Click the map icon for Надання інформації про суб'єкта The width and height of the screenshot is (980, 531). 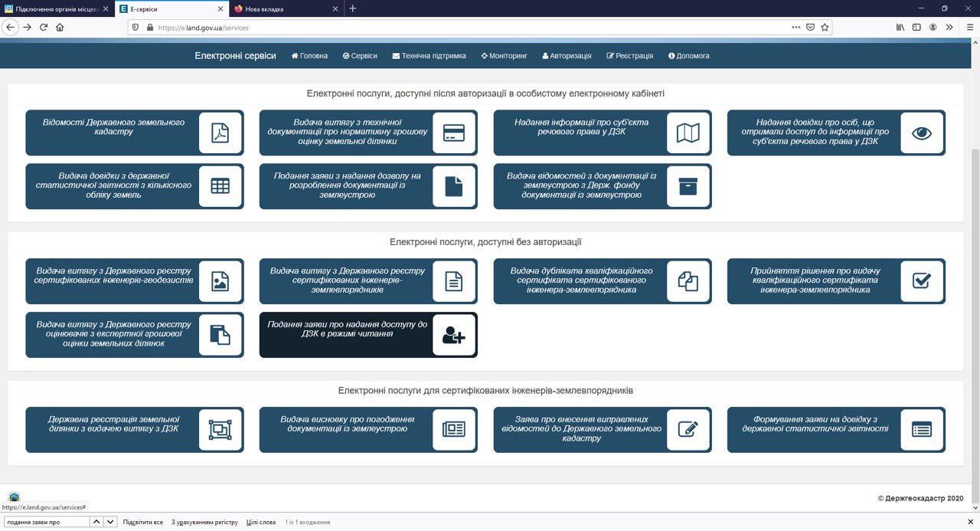point(688,133)
